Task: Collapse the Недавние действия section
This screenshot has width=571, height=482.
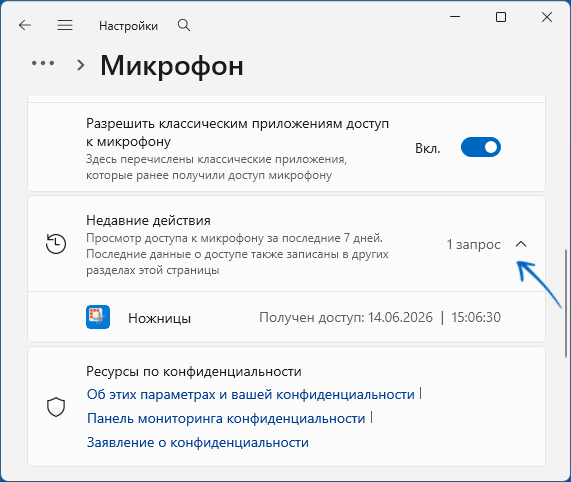Action: [521, 244]
